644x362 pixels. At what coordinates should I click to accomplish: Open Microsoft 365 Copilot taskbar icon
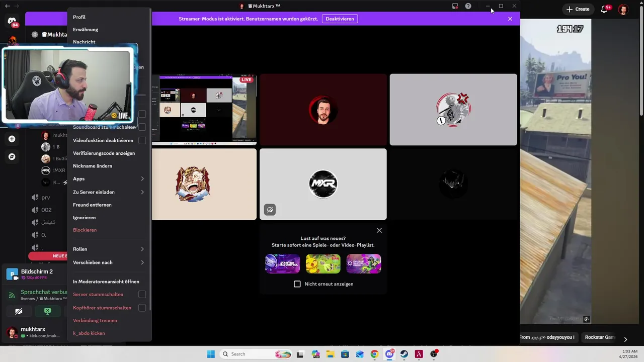[x=315, y=354]
